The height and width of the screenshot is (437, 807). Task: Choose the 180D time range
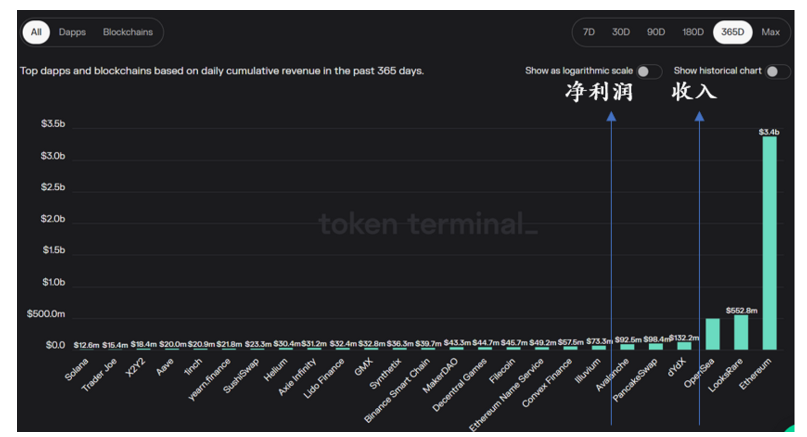point(693,32)
